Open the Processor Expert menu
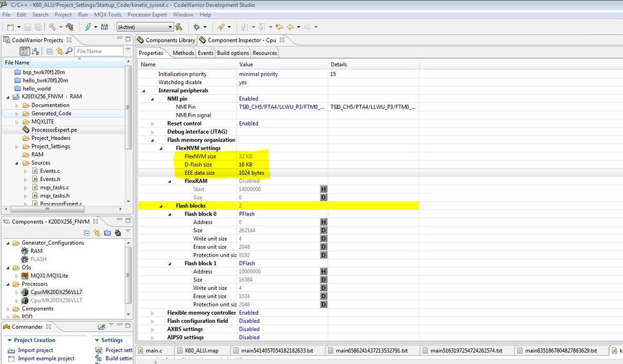The height and width of the screenshot is (364, 623). click(x=147, y=15)
